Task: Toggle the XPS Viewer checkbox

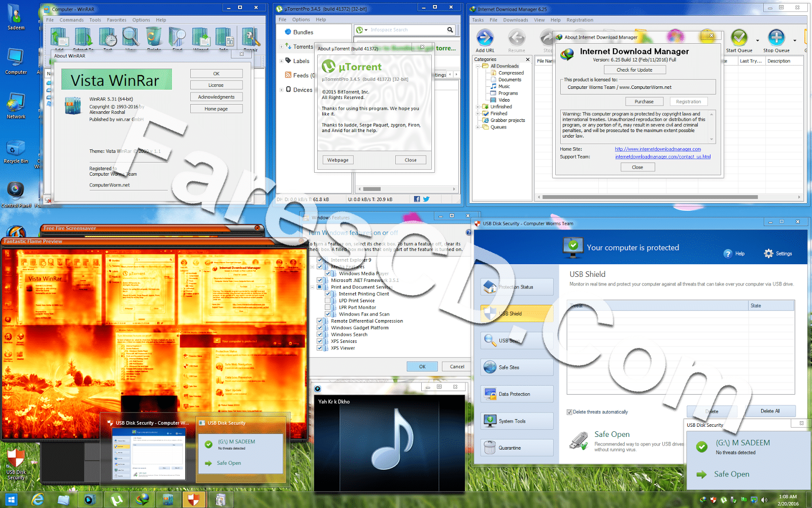Action: 320,348
